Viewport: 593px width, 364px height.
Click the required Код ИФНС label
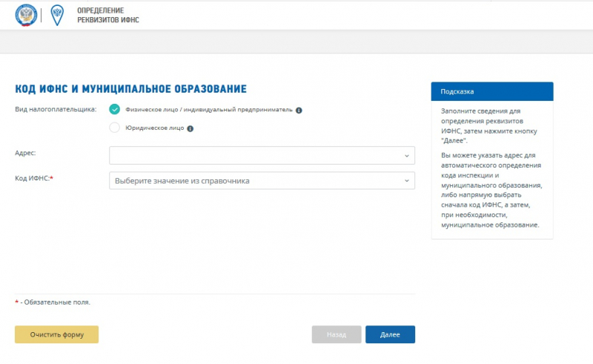(34, 178)
